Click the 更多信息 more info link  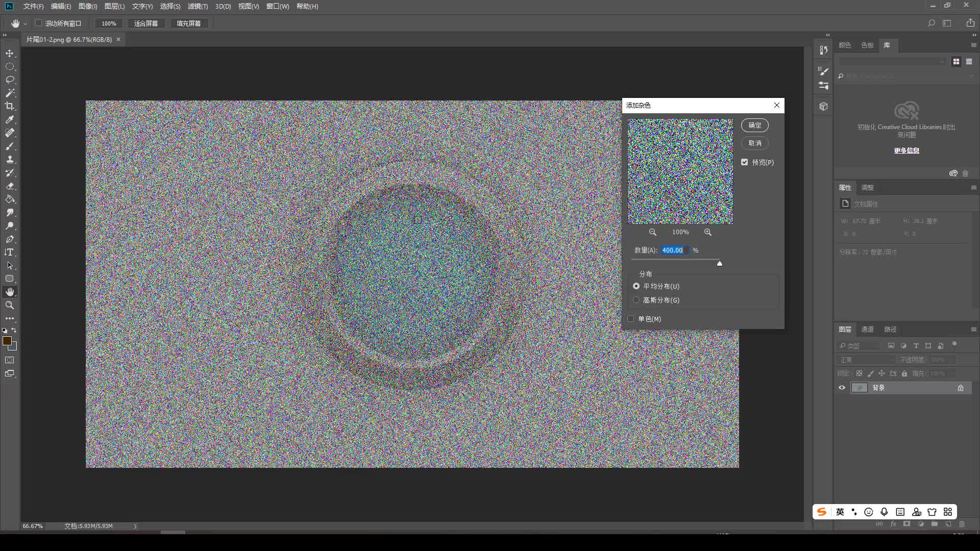(906, 151)
